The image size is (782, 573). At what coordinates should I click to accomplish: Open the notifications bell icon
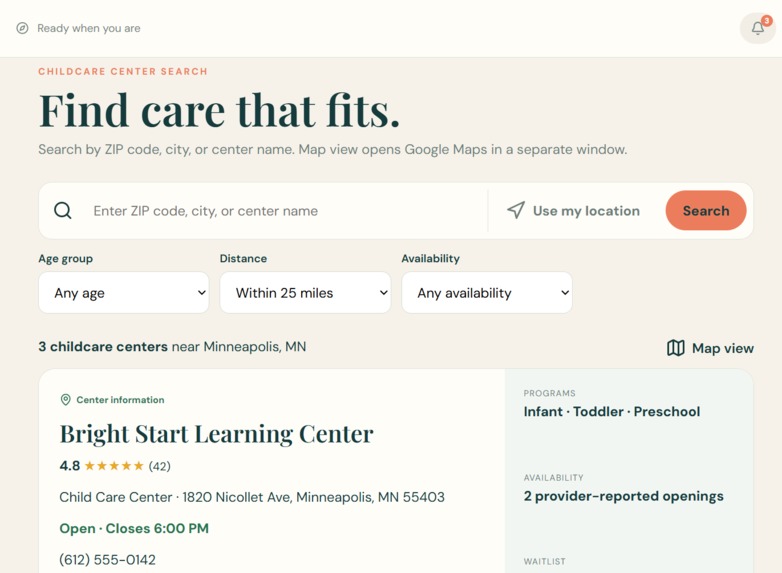[758, 28]
